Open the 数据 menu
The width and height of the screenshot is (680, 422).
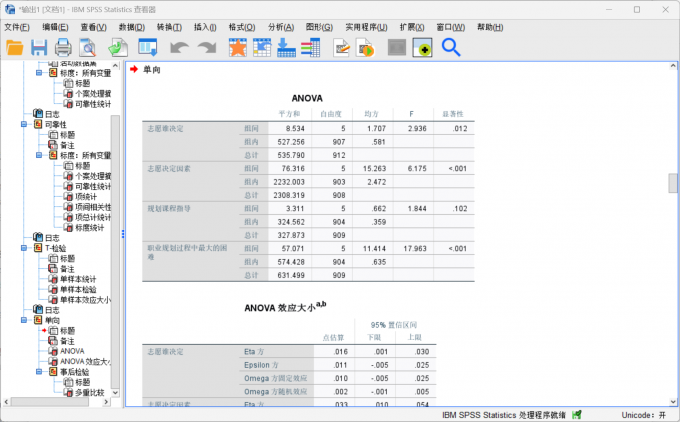pyautogui.click(x=132, y=27)
